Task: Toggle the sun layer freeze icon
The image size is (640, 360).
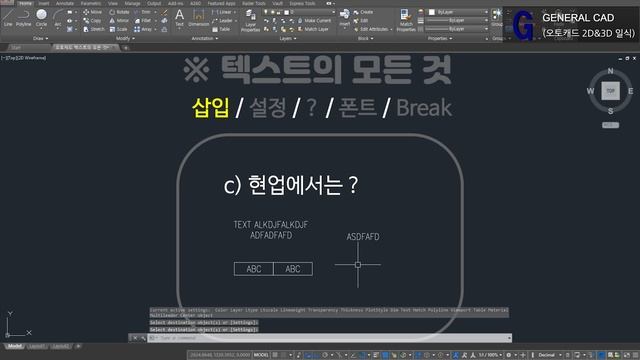Action: [x=273, y=12]
